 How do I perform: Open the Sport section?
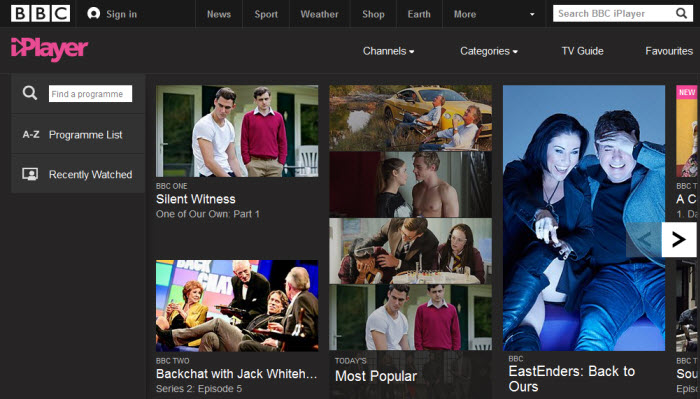[x=266, y=14]
